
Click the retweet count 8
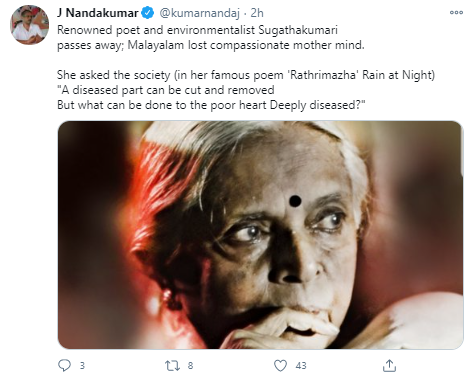[190, 366]
